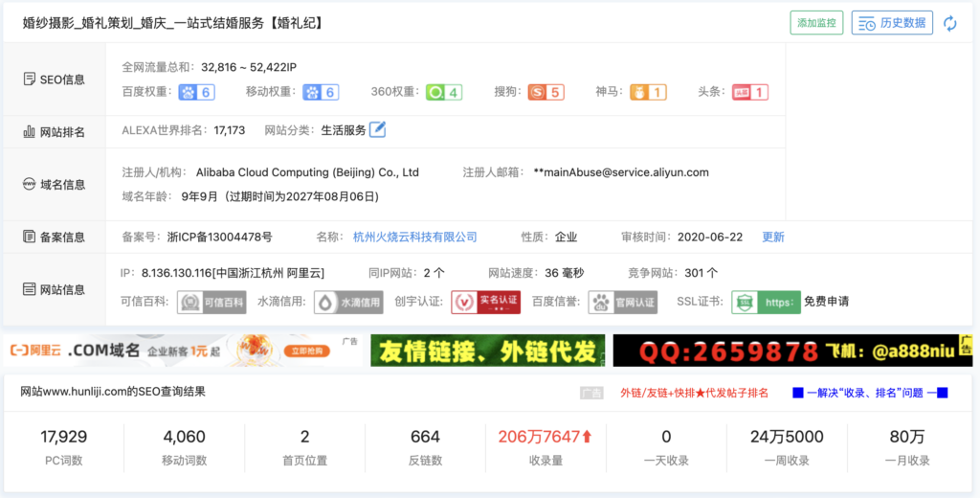Viewport: 980px width, 498px height.
Task: Click the 备案号 浙ICP备13004478号 text
Action: pyautogui.click(x=220, y=238)
